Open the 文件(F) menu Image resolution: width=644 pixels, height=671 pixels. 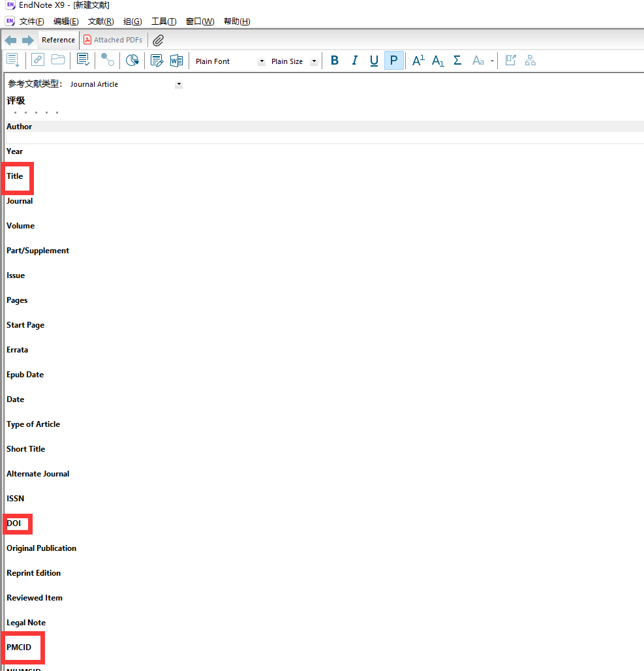pyautogui.click(x=31, y=22)
